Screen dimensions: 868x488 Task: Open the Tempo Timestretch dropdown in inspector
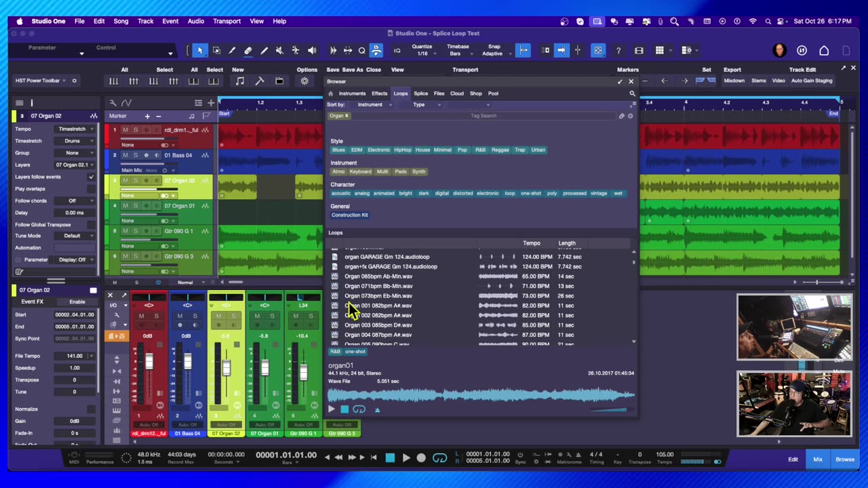tap(75, 129)
